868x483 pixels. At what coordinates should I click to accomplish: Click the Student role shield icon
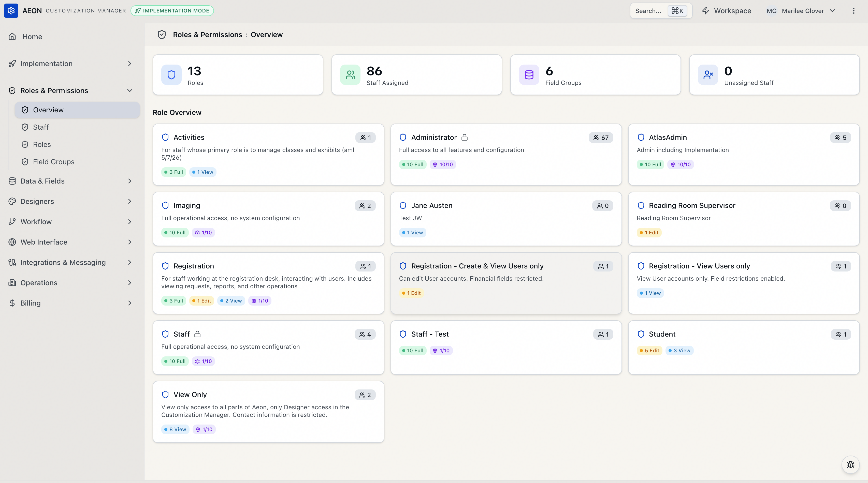[641, 334]
